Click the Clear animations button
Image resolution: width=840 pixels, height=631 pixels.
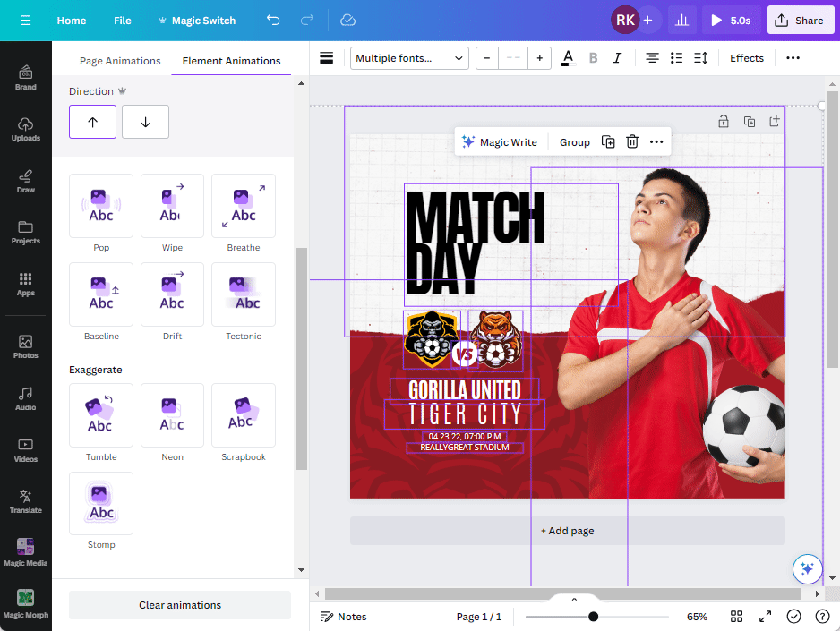pos(180,605)
